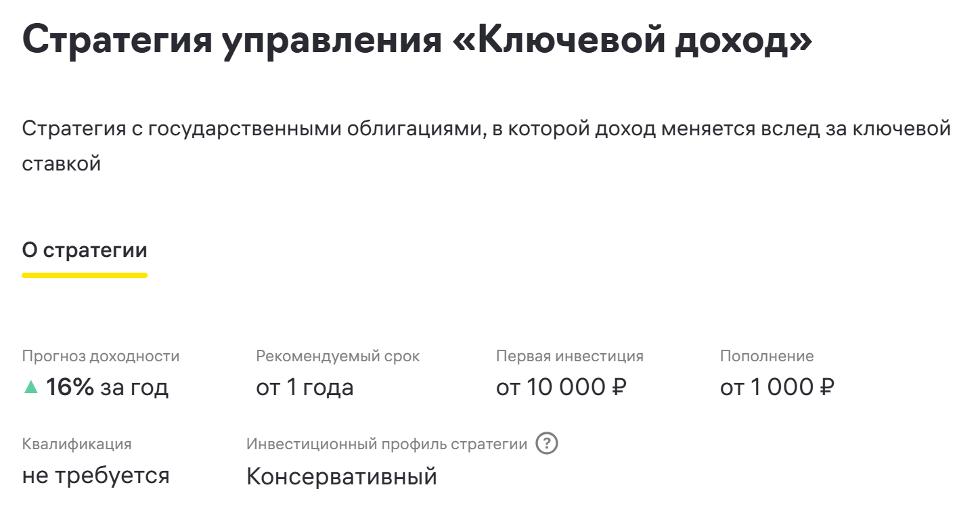Select the «Прогноз доходности» label
Image resolution: width=980 pixels, height=525 pixels.
101,356
